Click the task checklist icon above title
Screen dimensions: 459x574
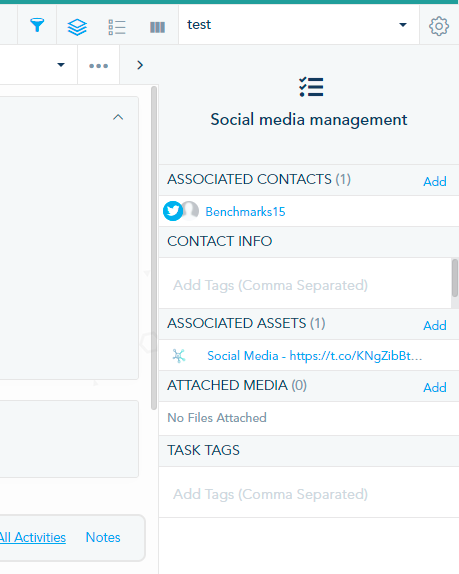pyautogui.click(x=311, y=87)
